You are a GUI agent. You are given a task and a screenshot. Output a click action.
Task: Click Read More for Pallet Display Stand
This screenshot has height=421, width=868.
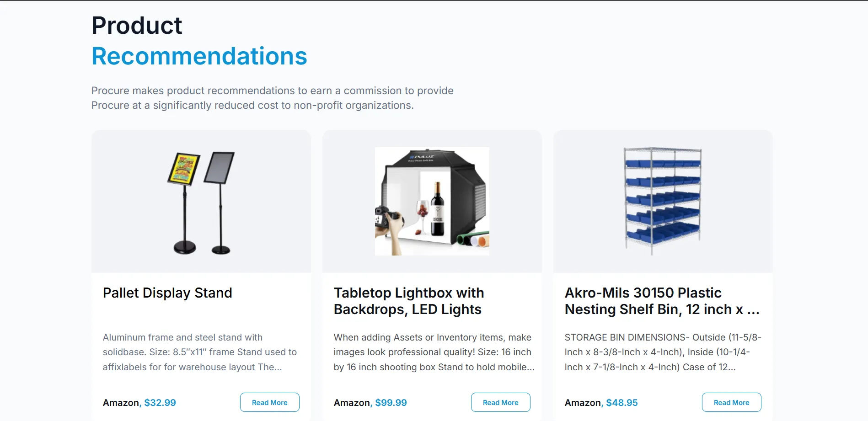coord(269,402)
